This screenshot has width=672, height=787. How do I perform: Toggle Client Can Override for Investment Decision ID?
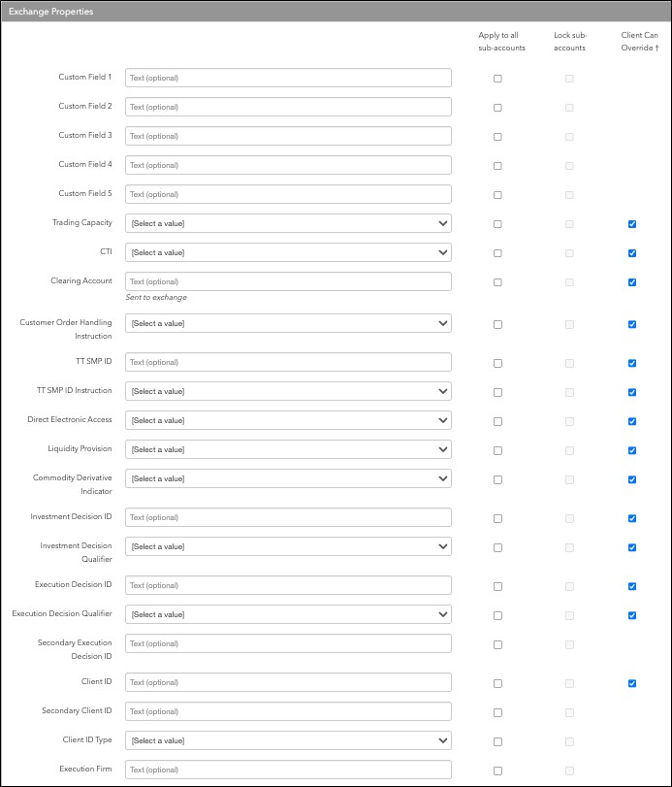(632, 518)
